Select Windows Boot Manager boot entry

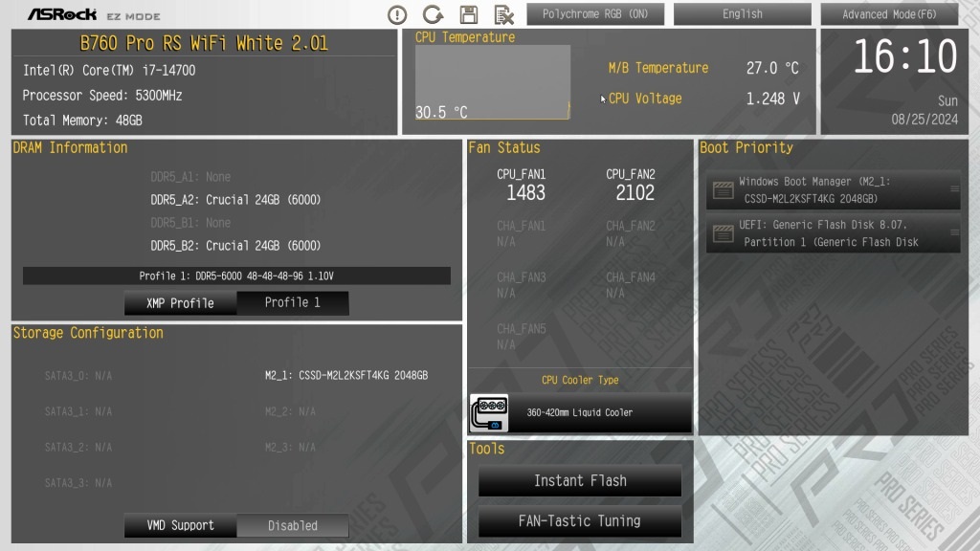[x=834, y=190]
